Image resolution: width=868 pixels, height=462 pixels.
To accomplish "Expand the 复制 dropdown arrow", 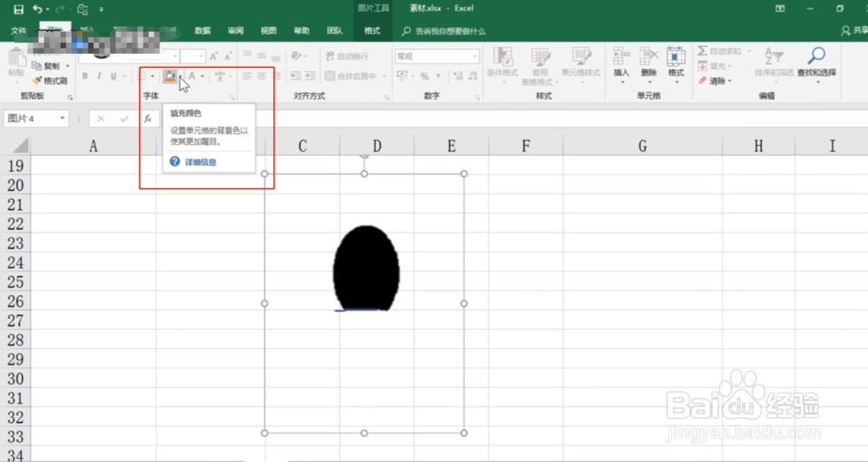I will point(68,66).
